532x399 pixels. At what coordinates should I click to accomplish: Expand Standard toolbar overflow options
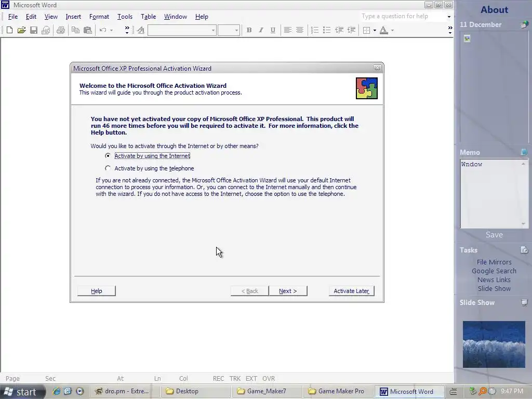coord(127,30)
